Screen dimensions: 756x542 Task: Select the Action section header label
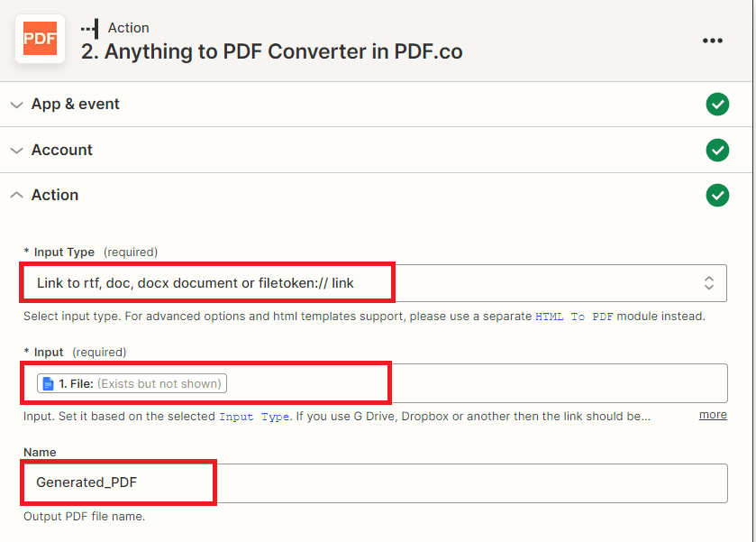coord(55,195)
